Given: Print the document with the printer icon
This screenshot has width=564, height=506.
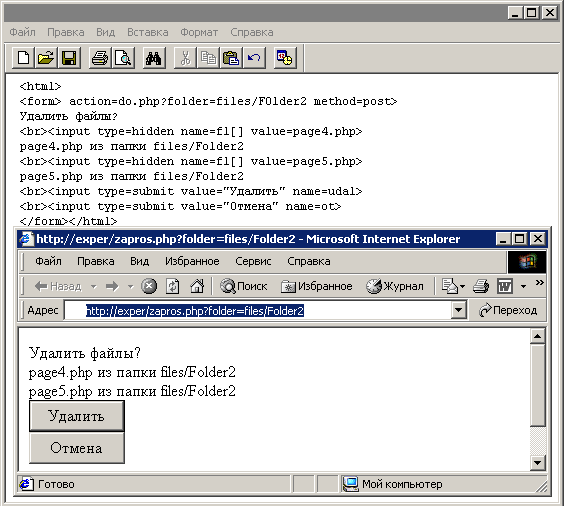Looking at the screenshot, I should click(100, 58).
